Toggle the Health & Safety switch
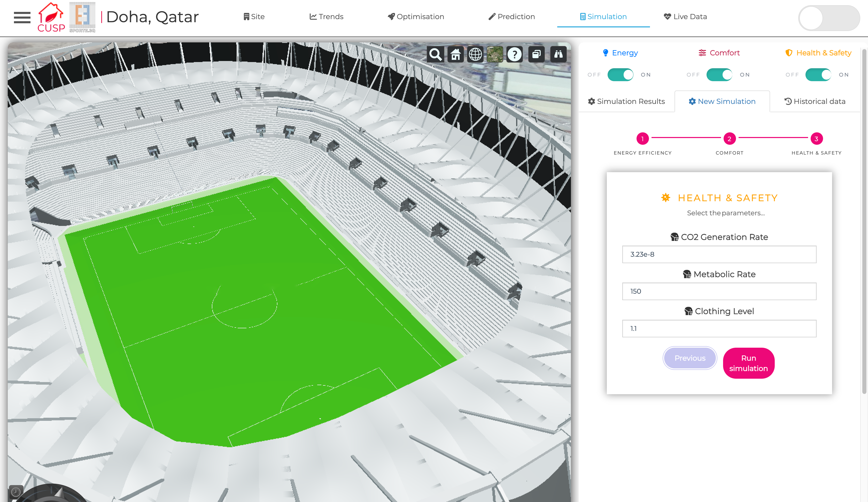This screenshot has width=868, height=502. [x=818, y=74]
